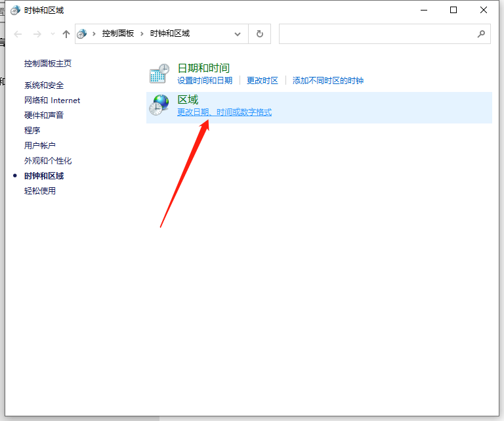
Task: Expand the chevron after 控制面板 breadcrumb
Action: [x=142, y=33]
